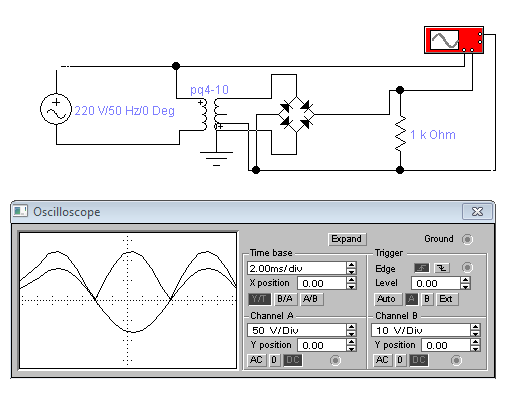
Task: Set Channel A coupling to 0
Action: (274, 360)
